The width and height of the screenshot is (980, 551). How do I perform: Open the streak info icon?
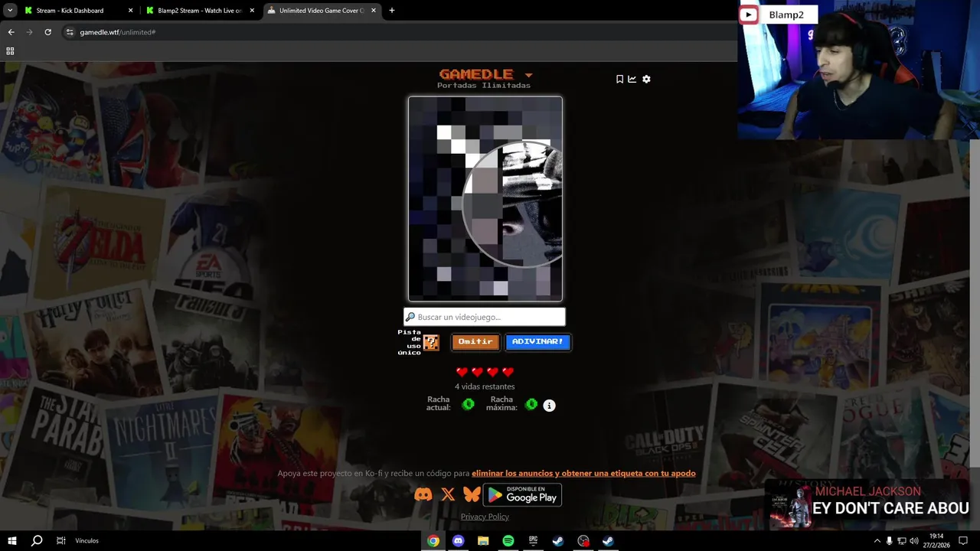[549, 406]
